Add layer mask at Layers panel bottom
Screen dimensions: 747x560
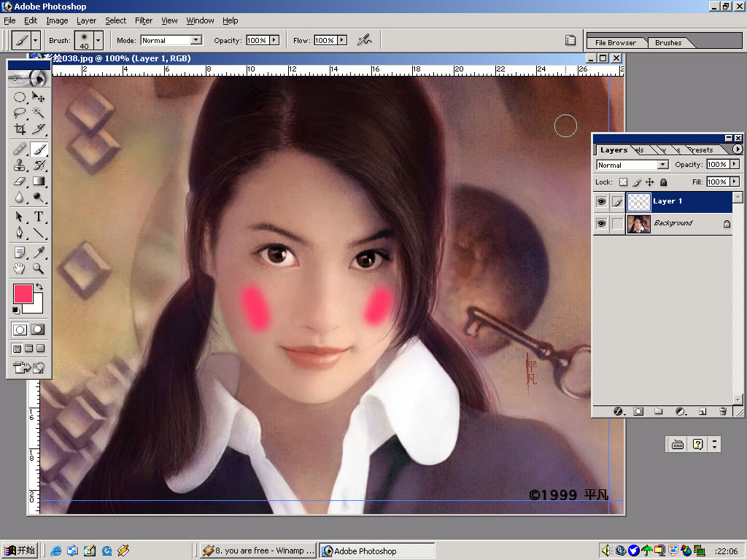pos(638,411)
